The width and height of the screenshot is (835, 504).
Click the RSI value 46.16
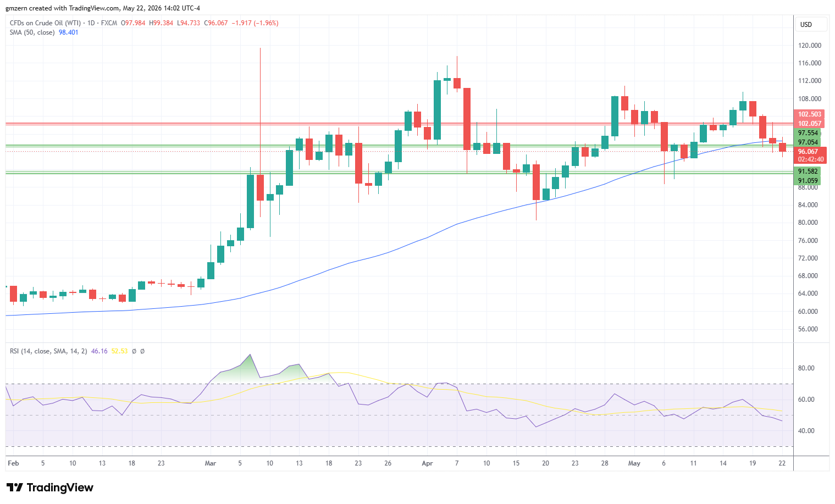[99, 351]
